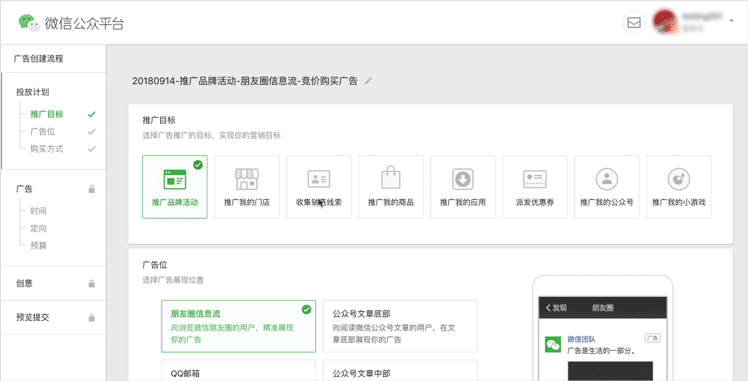Edit the campaign name with pencil icon
Screen dimensions: 748x381
[x=368, y=81]
